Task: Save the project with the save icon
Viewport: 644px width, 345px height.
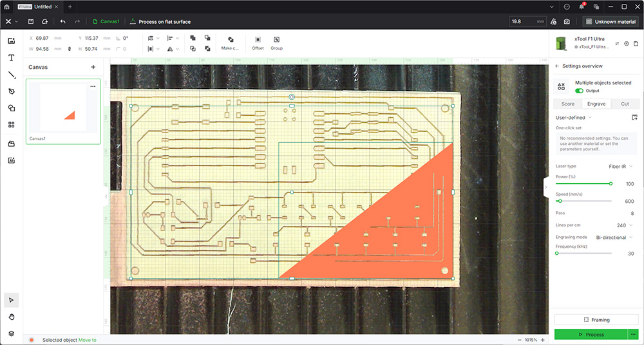Action: [31, 21]
